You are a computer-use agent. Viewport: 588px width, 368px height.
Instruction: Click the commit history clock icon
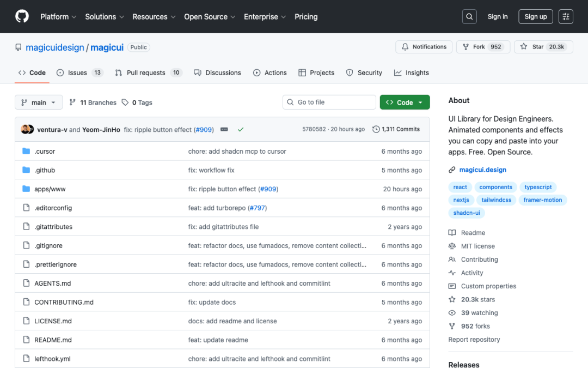pyautogui.click(x=376, y=129)
